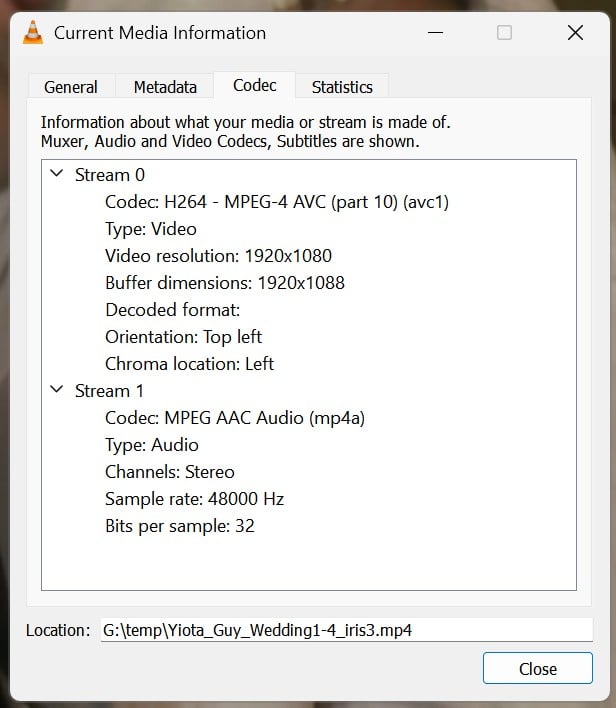This screenshot has height=708, width=616.
Task: Select the Video resolution 1920x1080 row
Action: [x=218, y=256]
